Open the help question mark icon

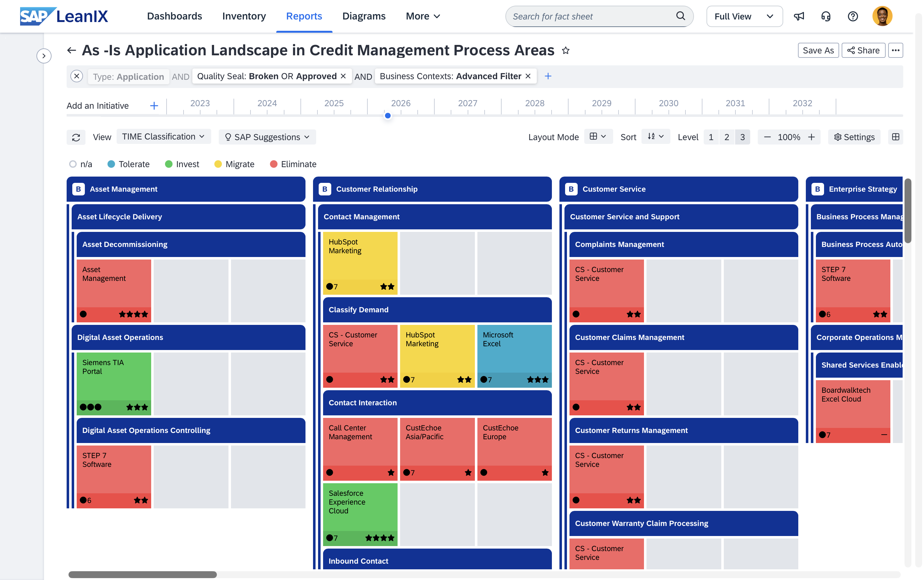click(x=853, y=16)
